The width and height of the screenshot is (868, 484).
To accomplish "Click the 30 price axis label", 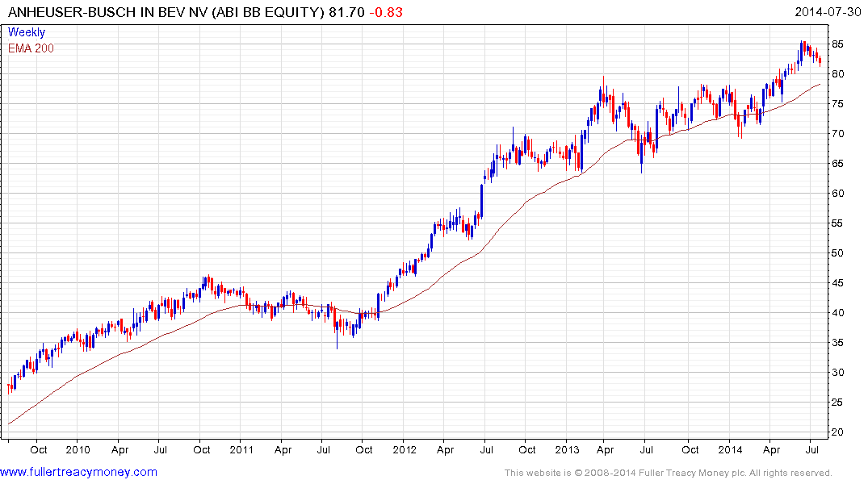I will (837, 373).
